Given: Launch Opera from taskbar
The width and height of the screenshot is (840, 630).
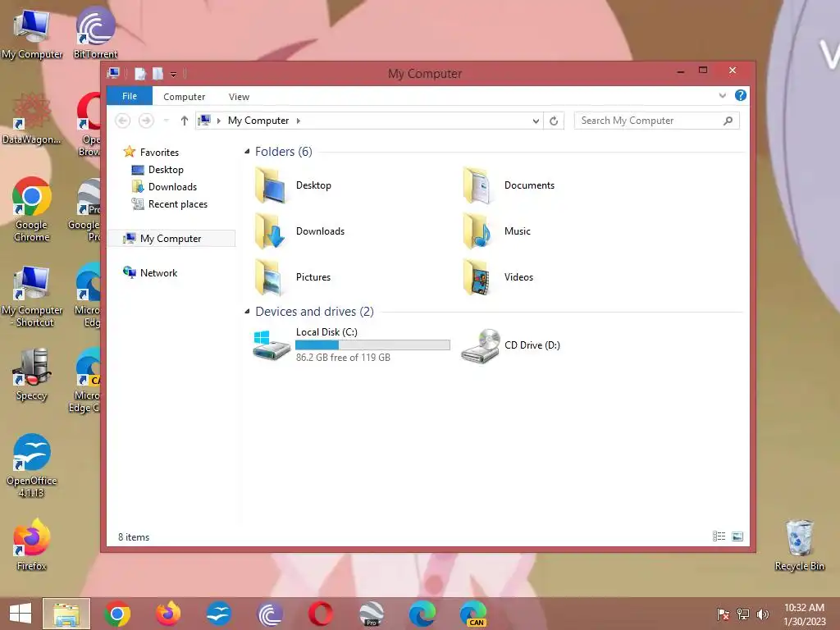Looking at the screenshot, I should tap(321, 614).
